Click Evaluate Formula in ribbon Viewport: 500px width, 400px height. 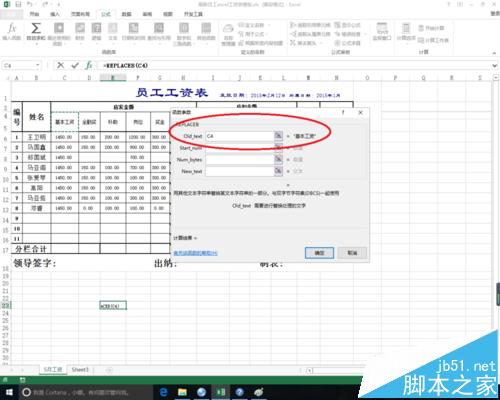click(347, 43)
